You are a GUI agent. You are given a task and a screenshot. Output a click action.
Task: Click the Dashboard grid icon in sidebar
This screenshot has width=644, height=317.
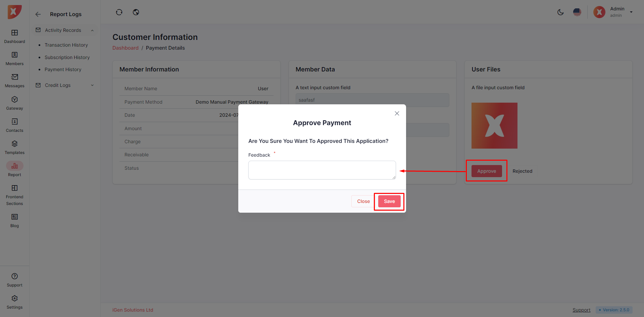pos(14,33)
